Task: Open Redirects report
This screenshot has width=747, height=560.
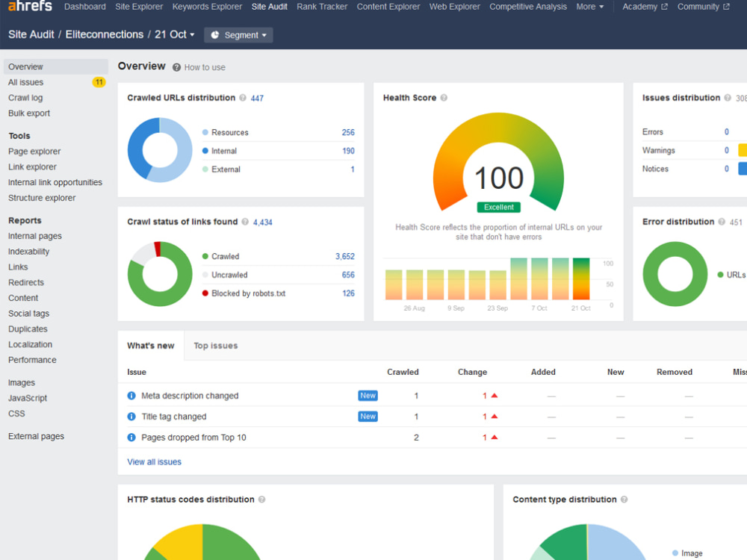Action: pos(26,282)
